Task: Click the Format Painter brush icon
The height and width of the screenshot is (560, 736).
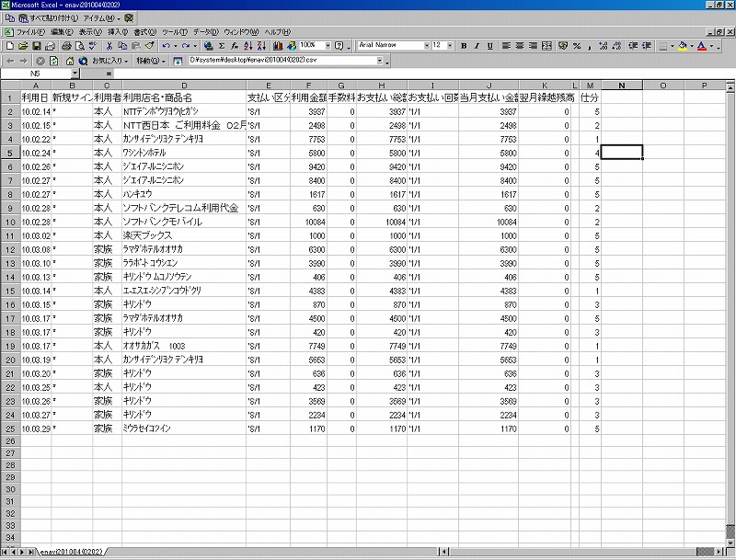Action: pos(150,46)
